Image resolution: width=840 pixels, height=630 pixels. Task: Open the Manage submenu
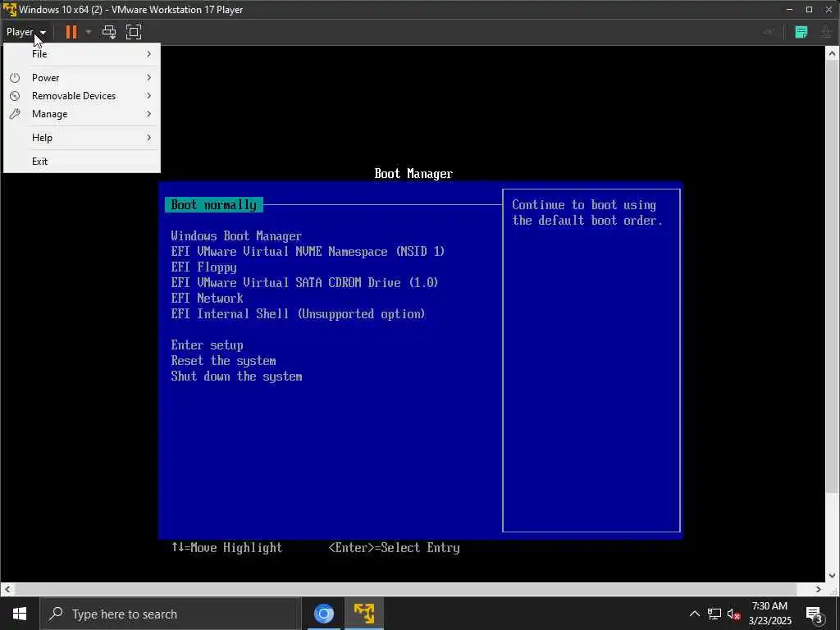tap(82, 114)
